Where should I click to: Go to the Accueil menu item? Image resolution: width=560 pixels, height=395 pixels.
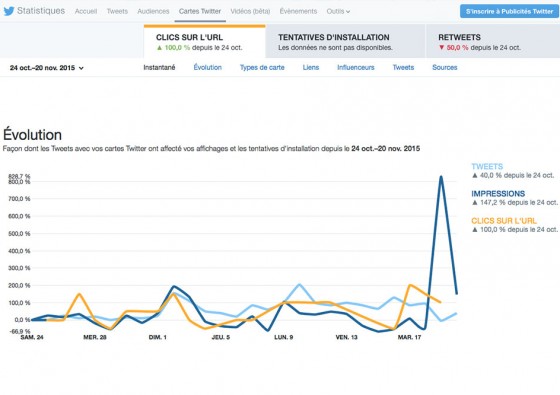[86, 11]
